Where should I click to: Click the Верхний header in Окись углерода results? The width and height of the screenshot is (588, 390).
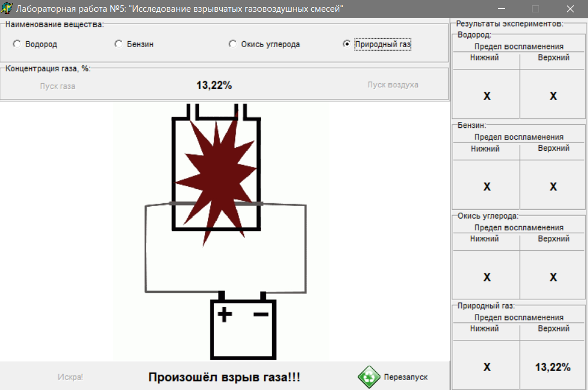click(553, 239)
